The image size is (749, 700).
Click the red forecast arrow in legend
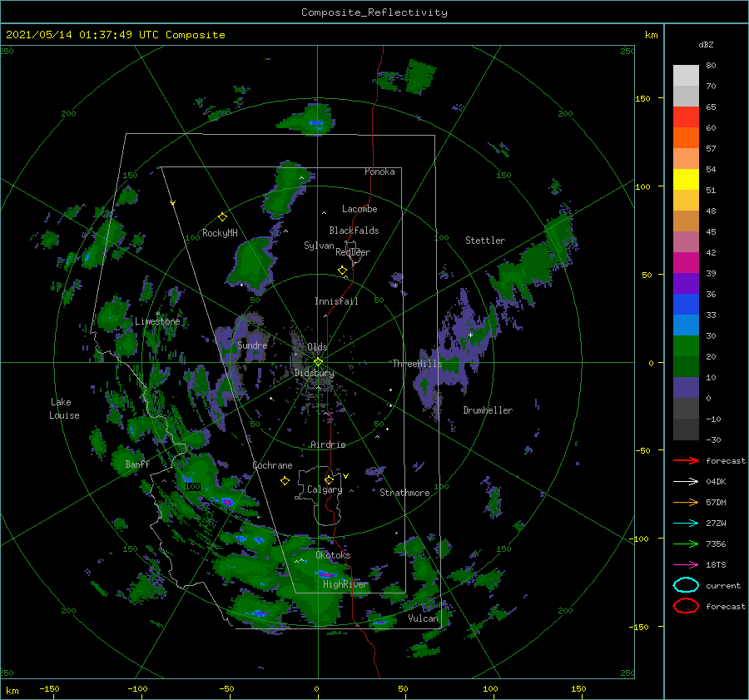[686, 460]
